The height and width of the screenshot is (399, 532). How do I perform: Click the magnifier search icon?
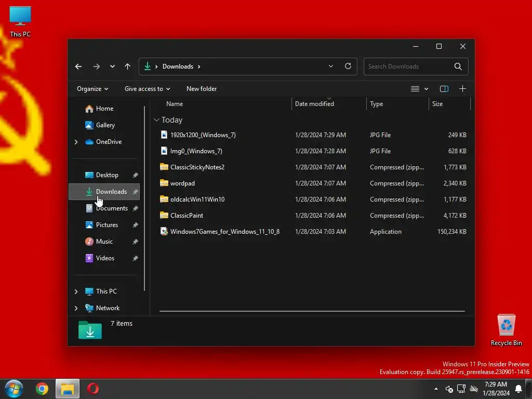point(458,66)
